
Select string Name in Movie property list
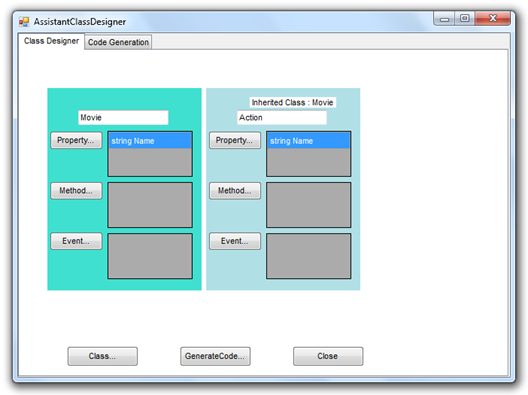pos(150,141)
